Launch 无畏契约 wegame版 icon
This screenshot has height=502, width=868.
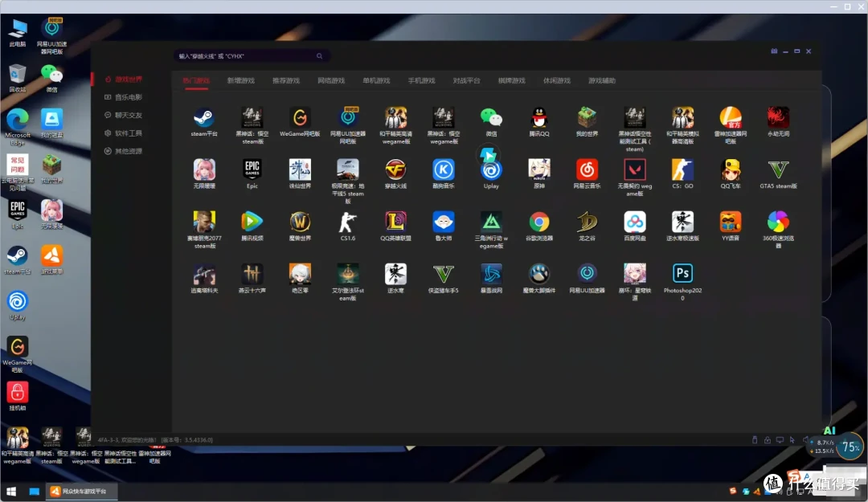tap(634, 170)
